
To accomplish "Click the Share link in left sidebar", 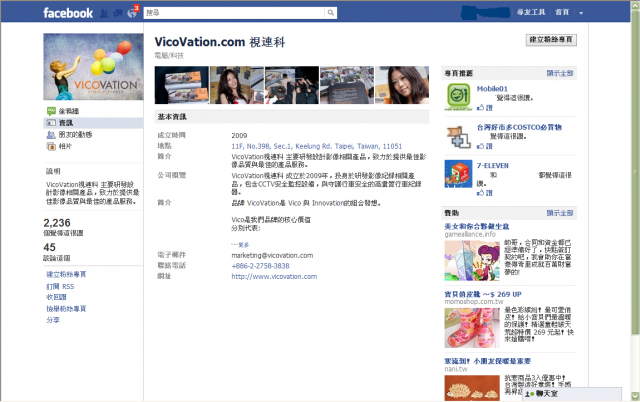I will point(53,320).
